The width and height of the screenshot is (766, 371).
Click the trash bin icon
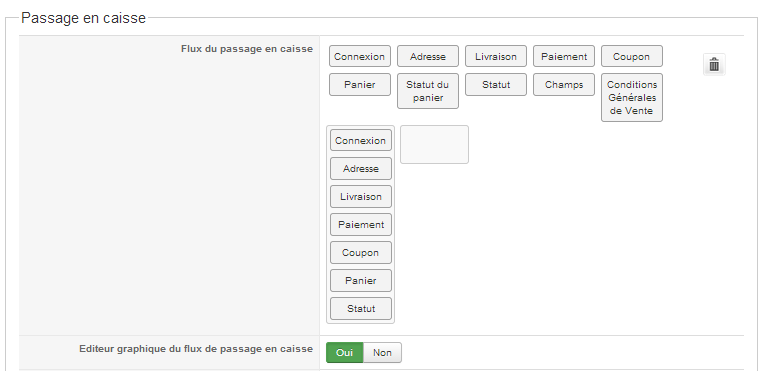(714, 65)
